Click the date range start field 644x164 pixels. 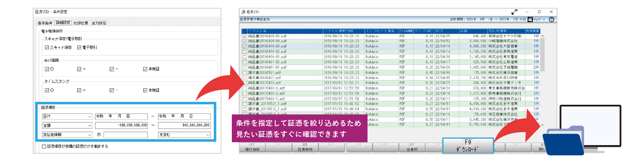point(122,116)
